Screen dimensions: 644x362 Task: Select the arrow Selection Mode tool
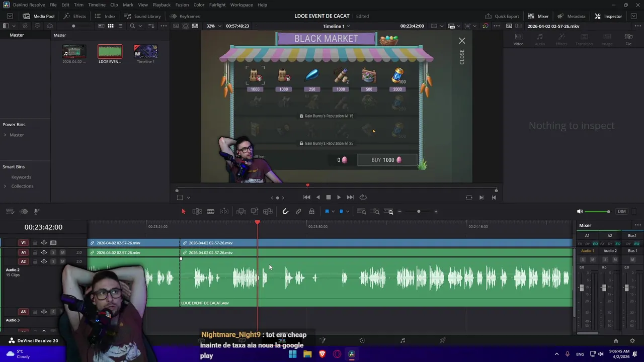183,212
